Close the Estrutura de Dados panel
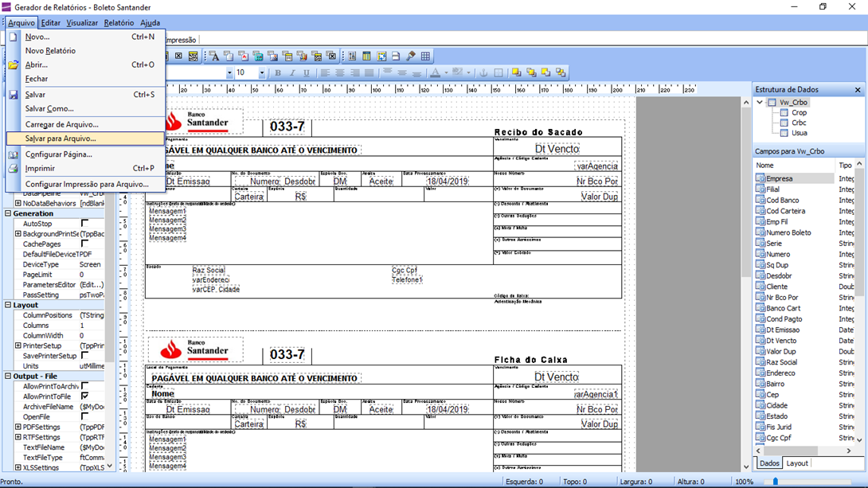Image resolution: width=868 pixels, height=488 pixels. tap(858, 90)
